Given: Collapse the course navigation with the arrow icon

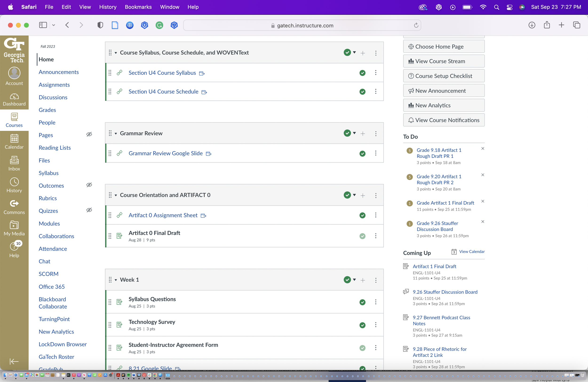Looking at the screenshot, I should 14,362.
